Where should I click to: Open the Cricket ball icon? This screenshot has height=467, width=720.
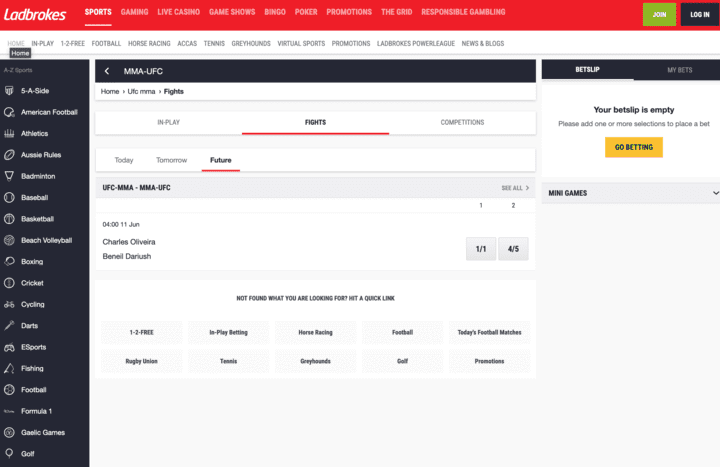pos(9,283)
